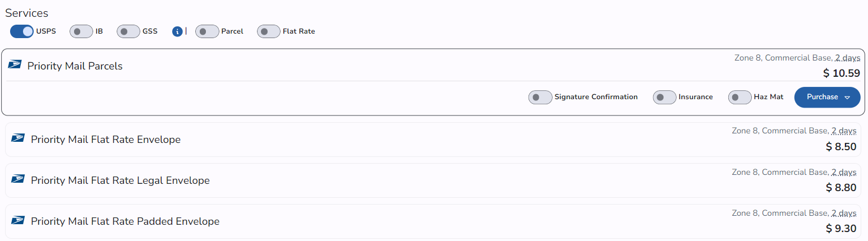
Task: Click USPS logo beside Flat Rate Padded Envelope
Action: [x=18, y=220]
